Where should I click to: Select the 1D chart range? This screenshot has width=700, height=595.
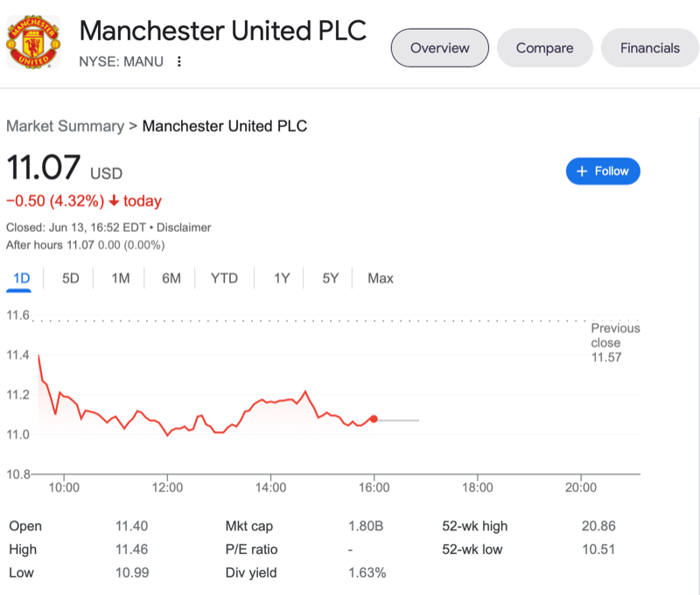(x=22, y=278)
